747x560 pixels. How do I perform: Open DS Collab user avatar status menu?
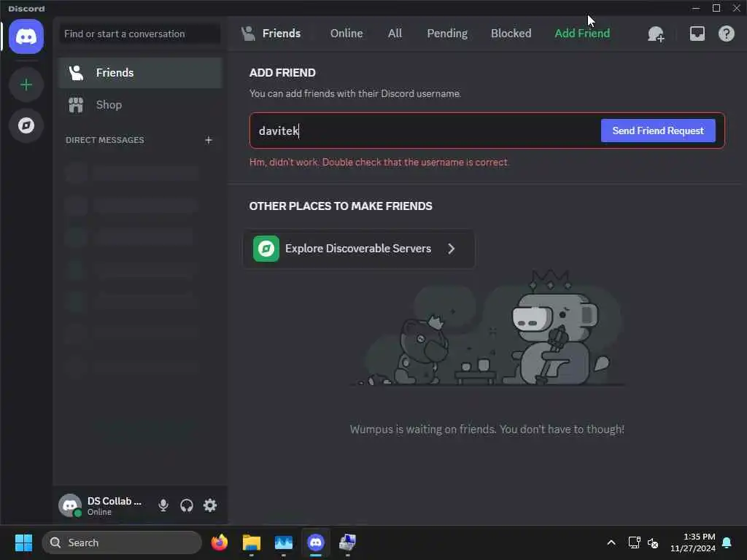(x=70, y=505)
